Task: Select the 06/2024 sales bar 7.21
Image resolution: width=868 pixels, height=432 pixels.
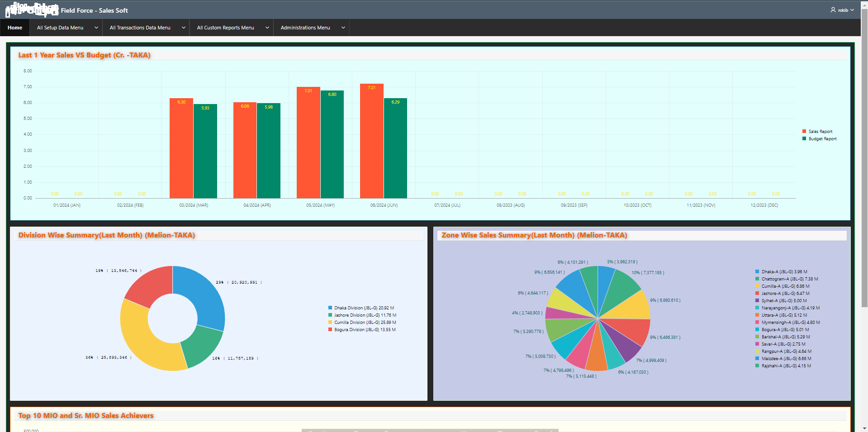Action: pos(372,141)
